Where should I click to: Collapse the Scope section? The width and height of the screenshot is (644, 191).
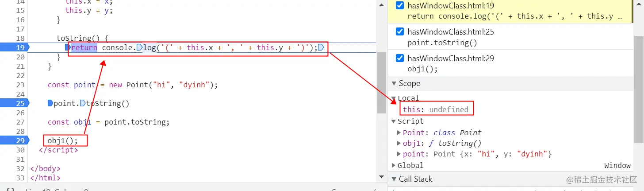pyautogui.click(x=394, y=83)
